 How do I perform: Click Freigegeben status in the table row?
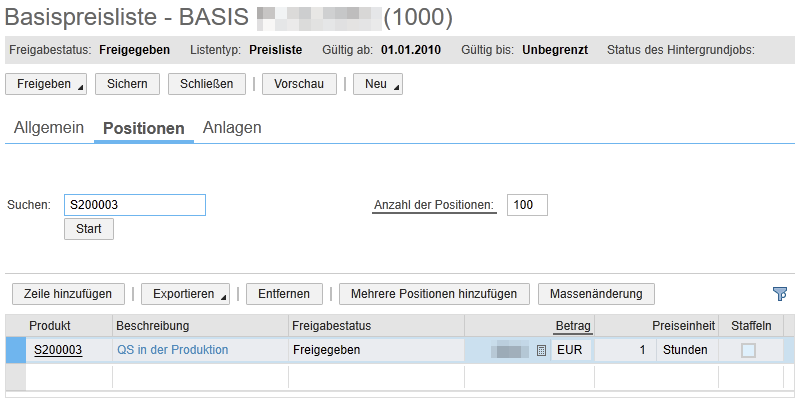coord(326,350)
